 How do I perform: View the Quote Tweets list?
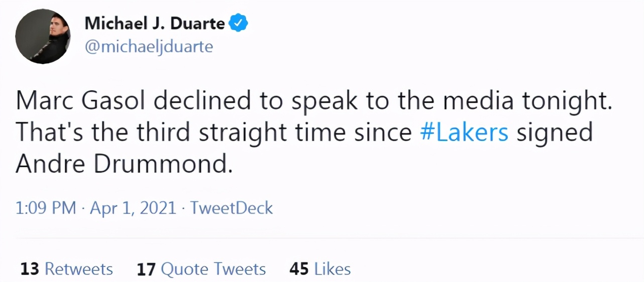click(x=213, y=269)
